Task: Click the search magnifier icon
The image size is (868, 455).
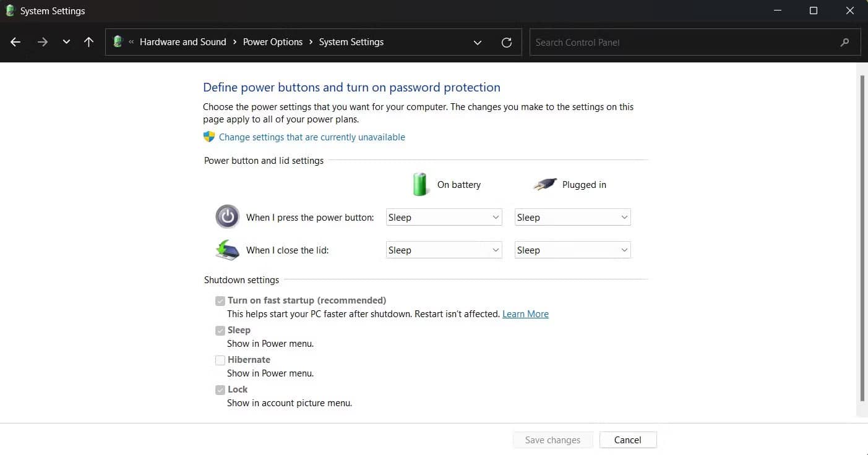Action: [844, 42]
